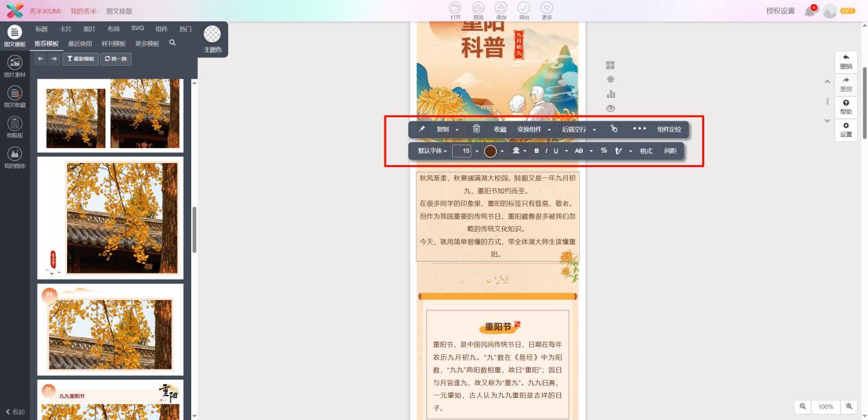Click the brown text color swatch

tap(491, 151)
